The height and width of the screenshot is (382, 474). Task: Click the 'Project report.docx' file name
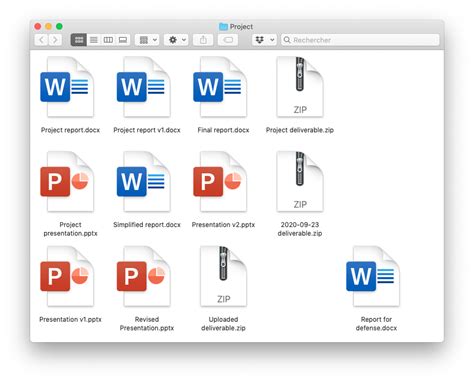click(x=70, y=130)
